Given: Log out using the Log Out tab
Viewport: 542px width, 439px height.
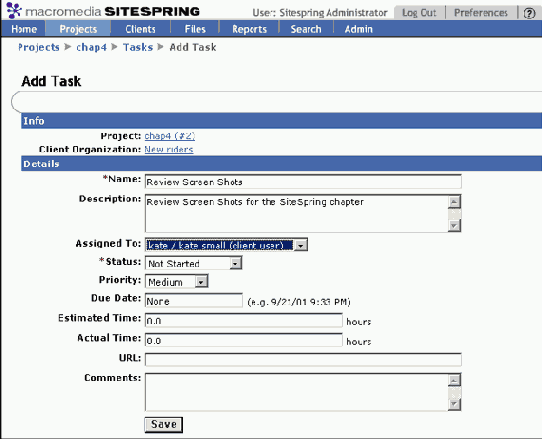Looking at the screenshot, I should point(419,13).
